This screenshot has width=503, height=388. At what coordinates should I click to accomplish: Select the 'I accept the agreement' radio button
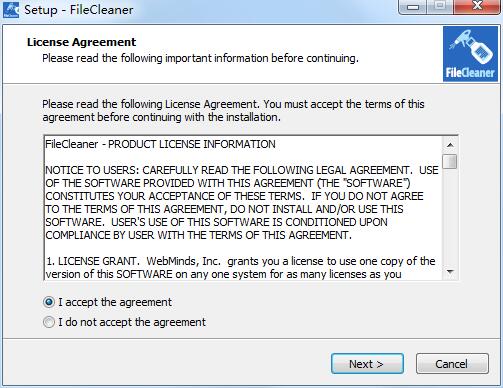pos(49,302)
